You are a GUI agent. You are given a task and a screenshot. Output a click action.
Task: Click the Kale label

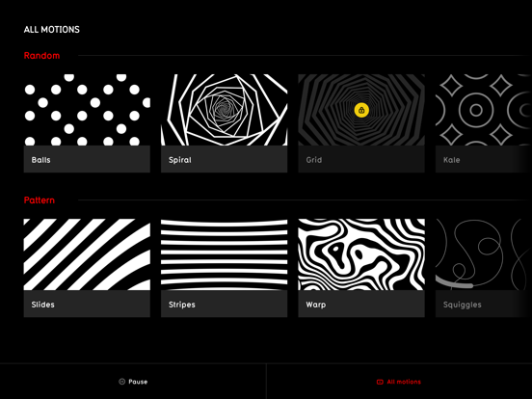click(452, 160)
